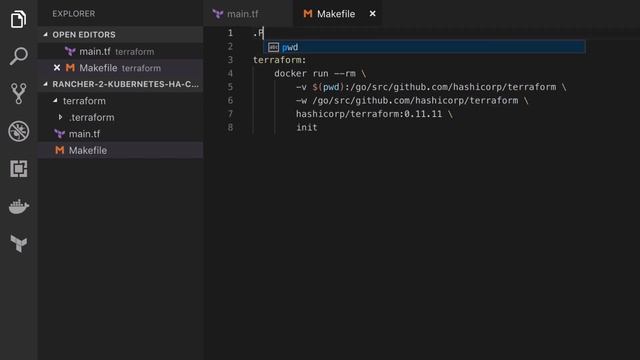The width and height of the screenshot is (640, 360).
Task: Switch to the main.tf tab
Action: (248, 14)
